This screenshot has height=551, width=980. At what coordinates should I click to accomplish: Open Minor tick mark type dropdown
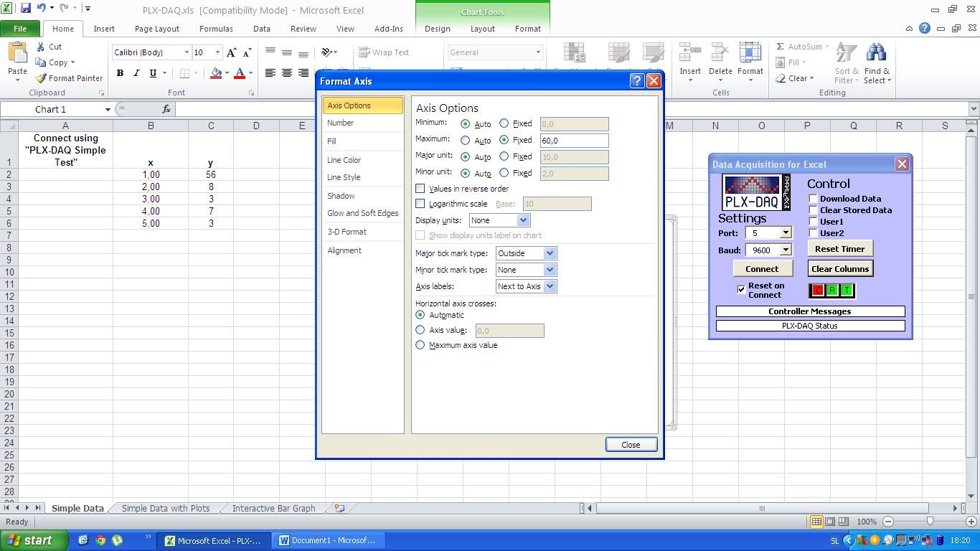click(x=550, y=270)
